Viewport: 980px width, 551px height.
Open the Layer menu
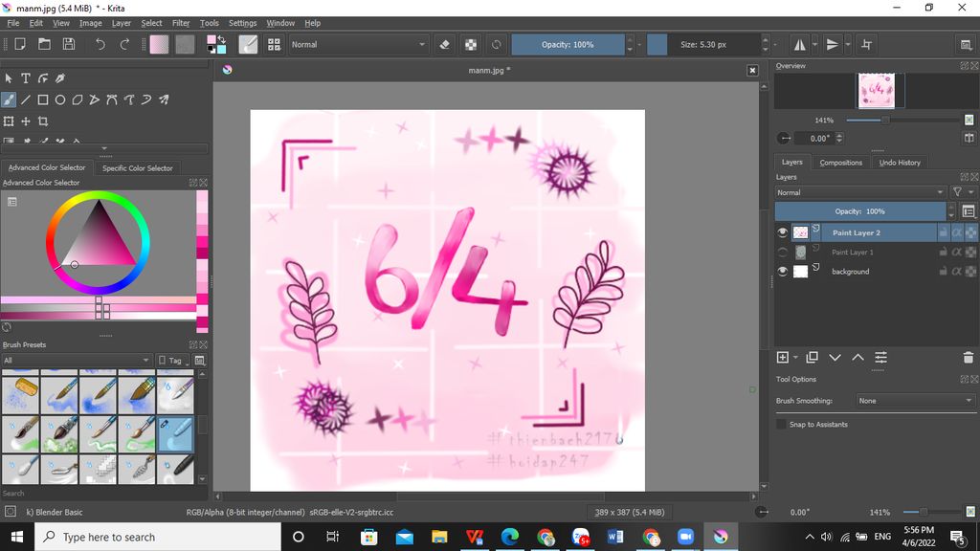tap(122, 23)
